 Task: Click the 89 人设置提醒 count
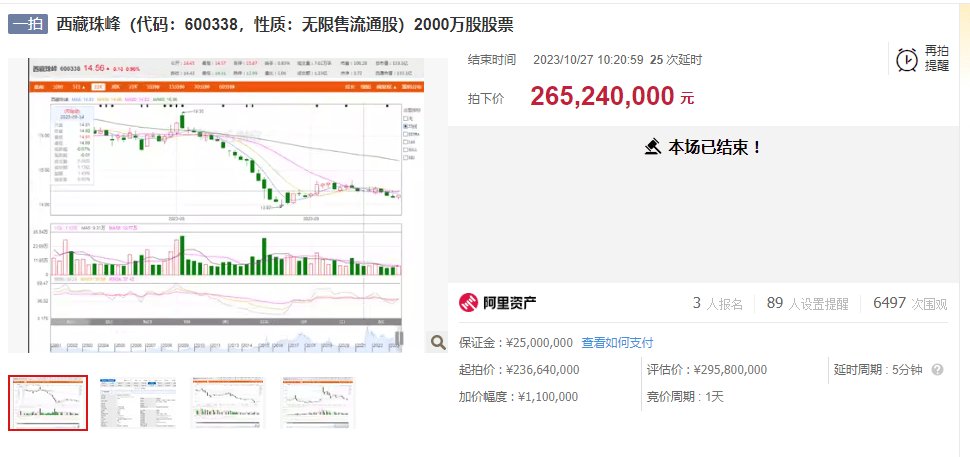[807, 303]
